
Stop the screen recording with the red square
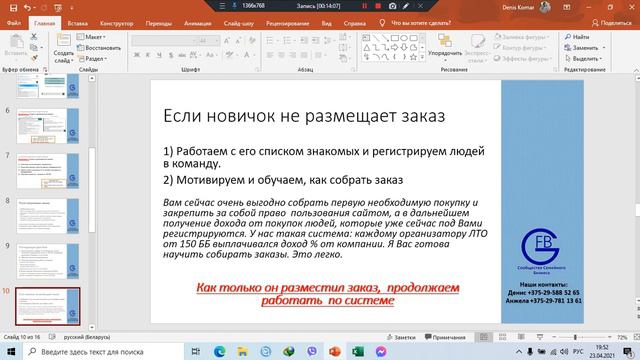[x=378, y=6]
